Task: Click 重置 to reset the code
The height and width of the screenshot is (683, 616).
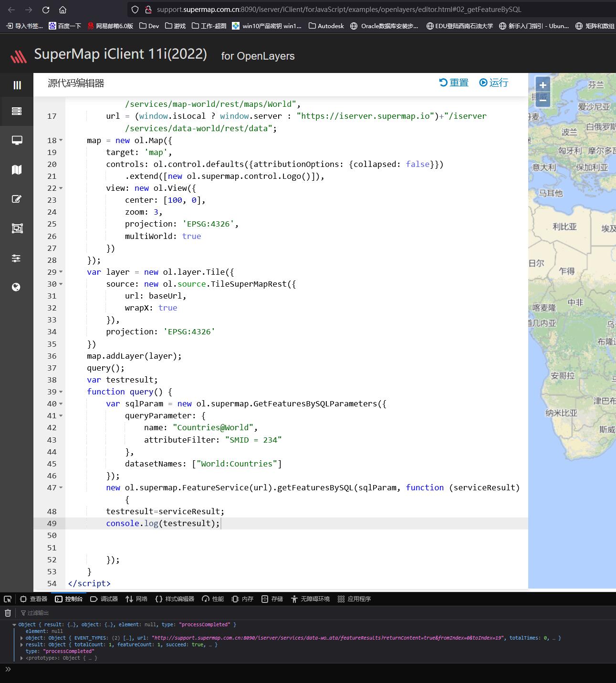Action: (x=454, y=83)
